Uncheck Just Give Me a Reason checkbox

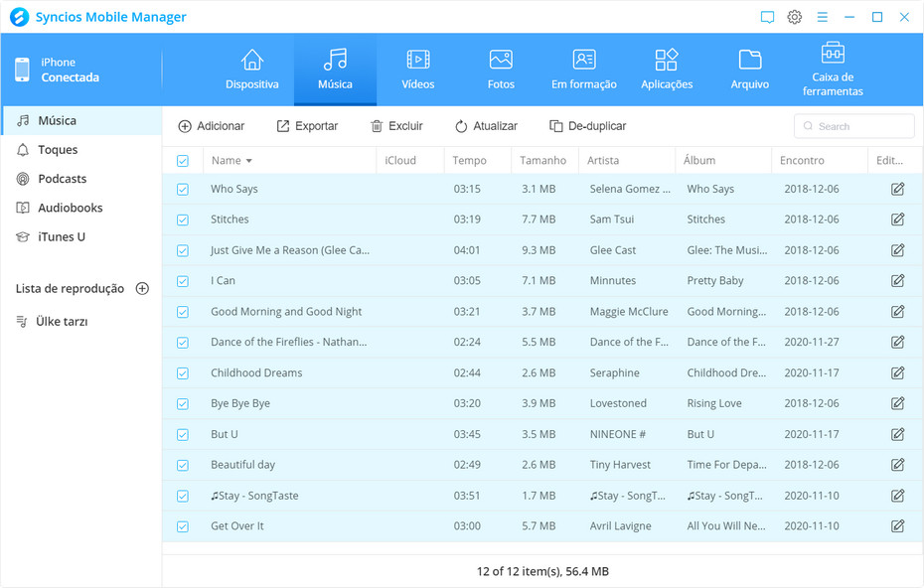coord(183,250)
